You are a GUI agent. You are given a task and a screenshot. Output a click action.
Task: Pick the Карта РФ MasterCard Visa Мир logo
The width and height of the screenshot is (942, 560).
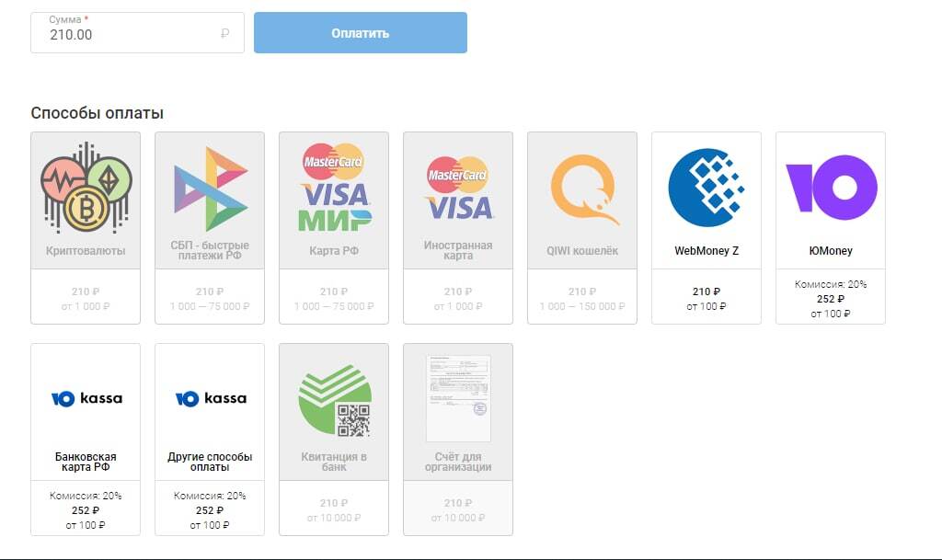334,188
